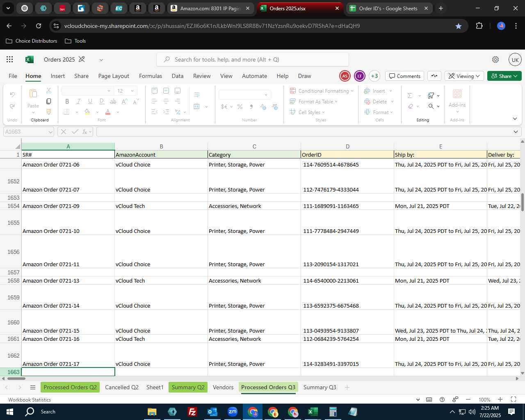
Task: Switch to the Automate ribbon tab
Action: click(254, 76)
